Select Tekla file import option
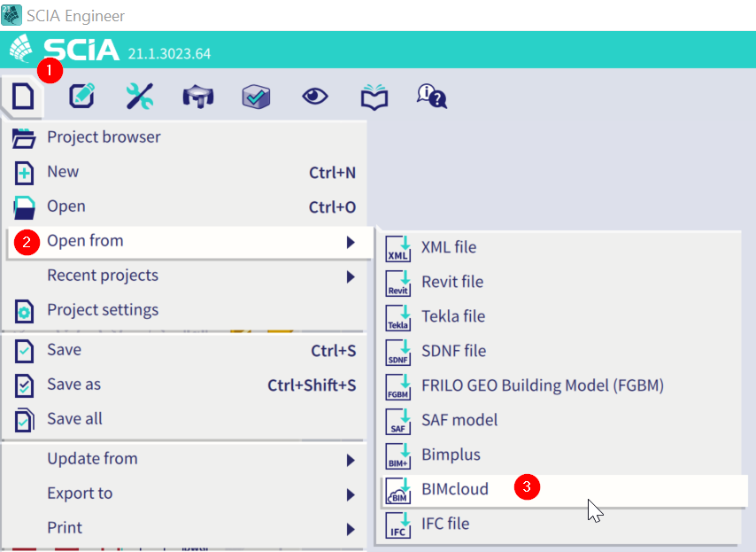The image size is (756, 552). 559,316
